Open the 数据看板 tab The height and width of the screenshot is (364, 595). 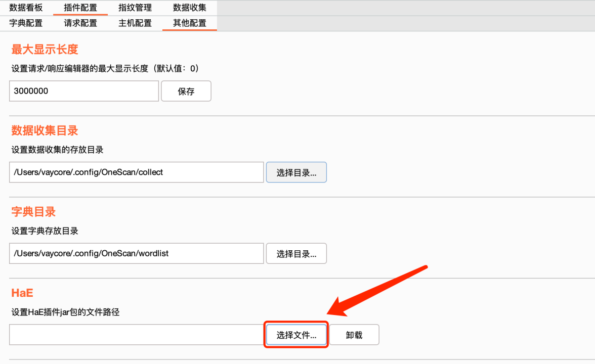pos(26,8)
